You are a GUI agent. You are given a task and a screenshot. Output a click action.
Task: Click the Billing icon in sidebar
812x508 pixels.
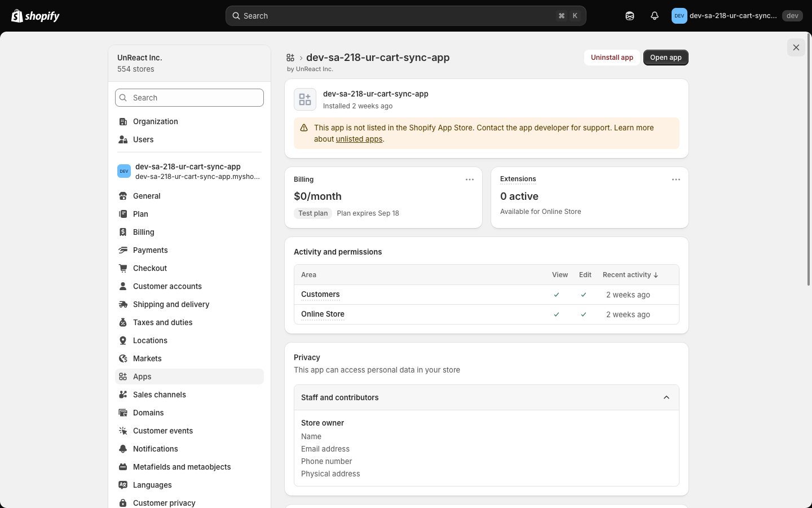(x=123, y=232)
